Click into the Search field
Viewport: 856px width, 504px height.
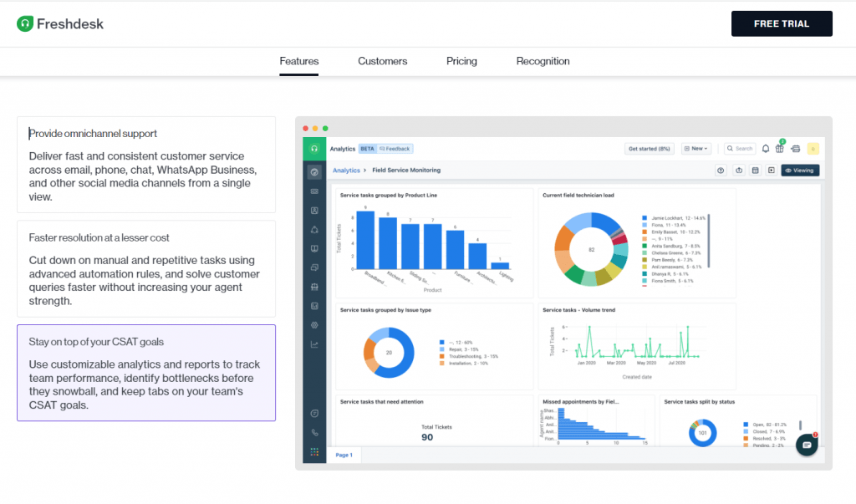(x=740, y=149)
